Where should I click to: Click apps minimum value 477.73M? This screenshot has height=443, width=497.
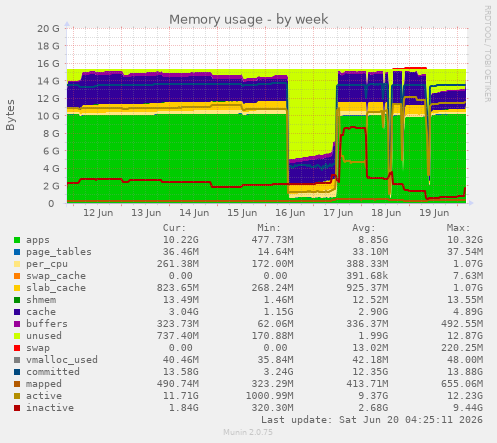272,240
